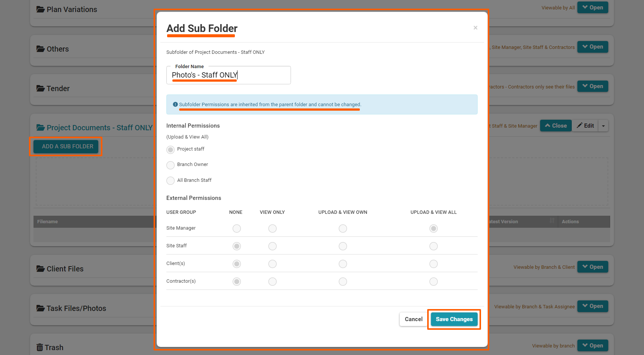The height and width of the screenshot is (355, 644).
Task: Click the Task Files/Photos folder icon
Action: coord(40,308)
